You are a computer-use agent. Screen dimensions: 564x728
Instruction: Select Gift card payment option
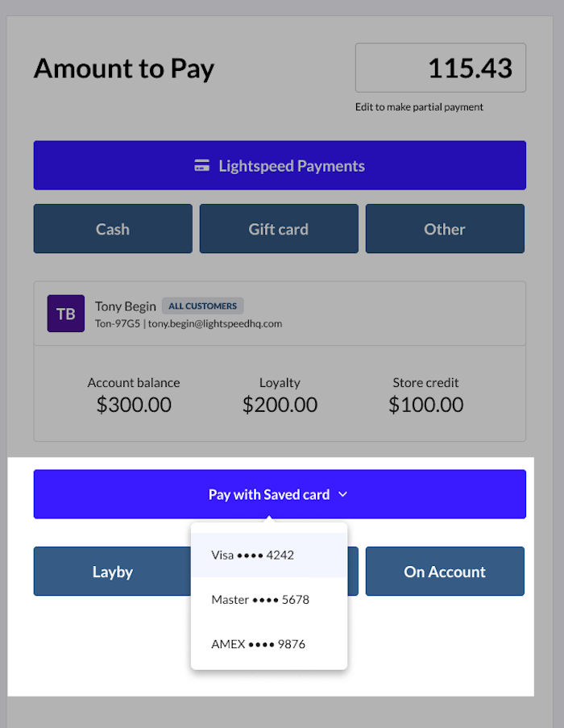click(x=279, y=229)
